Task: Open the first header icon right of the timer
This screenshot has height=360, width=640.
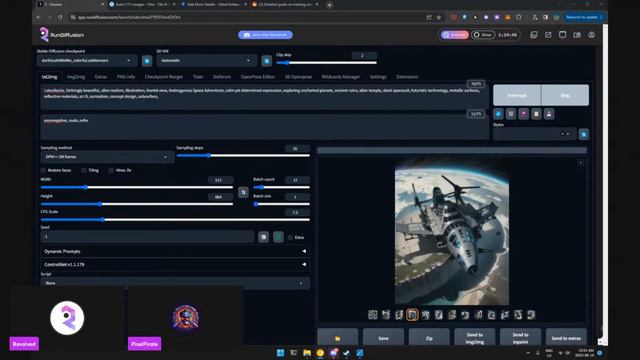Action: (x=534, y=35)
